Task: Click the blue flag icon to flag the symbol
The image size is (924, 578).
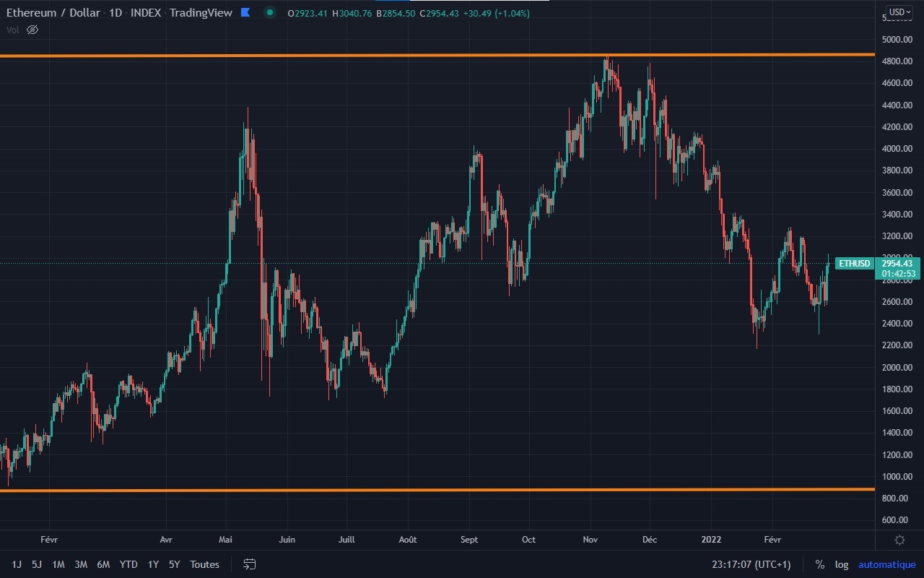Action: tap(245, 12)
